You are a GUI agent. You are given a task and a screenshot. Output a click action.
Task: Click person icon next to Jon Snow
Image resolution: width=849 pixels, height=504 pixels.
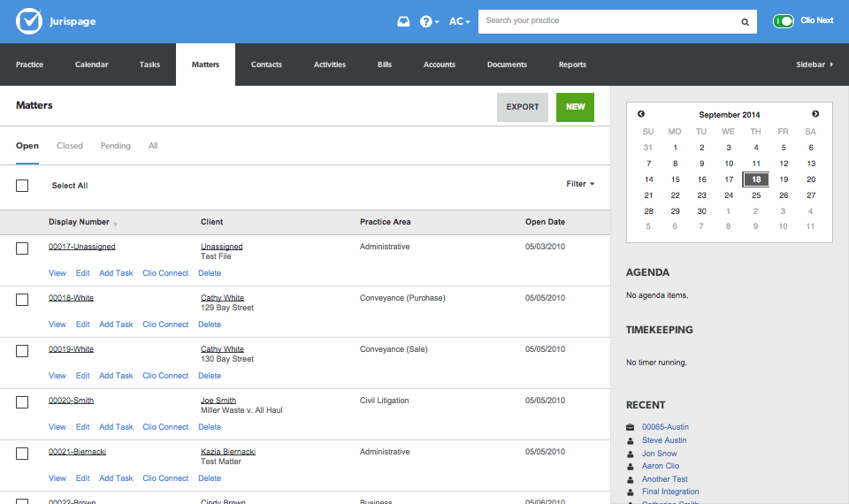click(631, 454)
